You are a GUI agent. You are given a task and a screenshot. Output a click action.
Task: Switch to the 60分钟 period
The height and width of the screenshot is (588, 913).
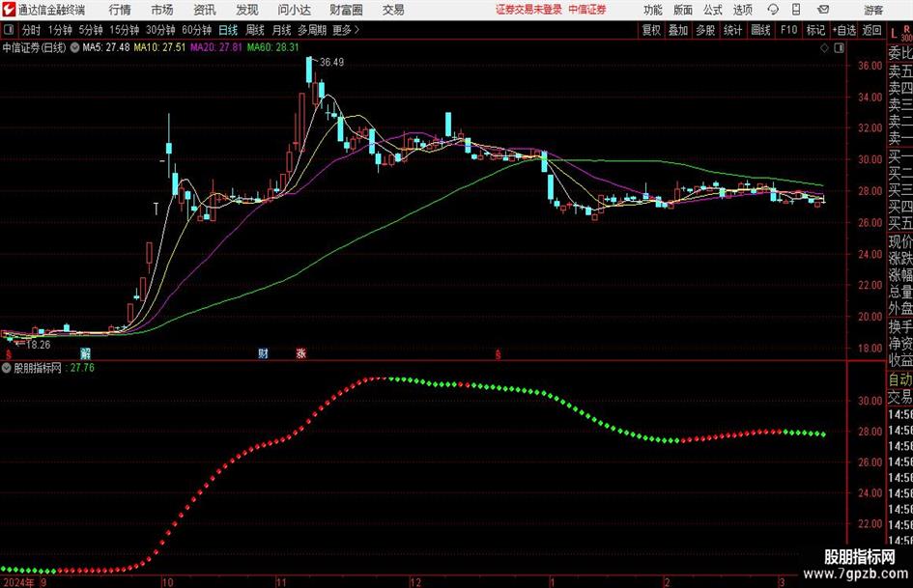pos(196,30)
